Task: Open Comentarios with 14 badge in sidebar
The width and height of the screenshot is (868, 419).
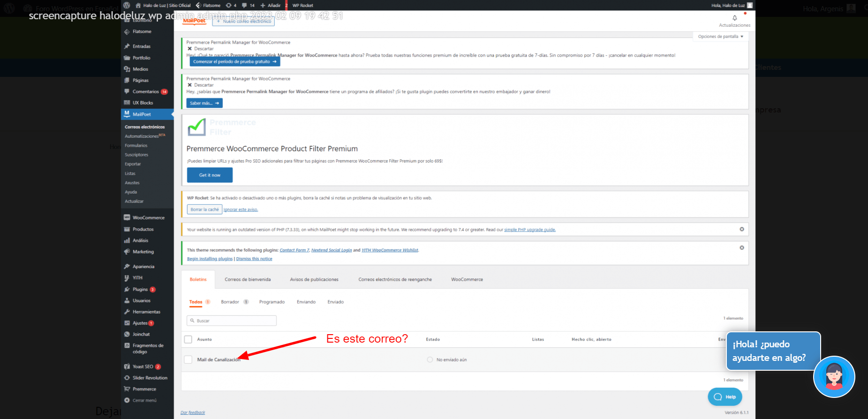Action: click(147, 92)
